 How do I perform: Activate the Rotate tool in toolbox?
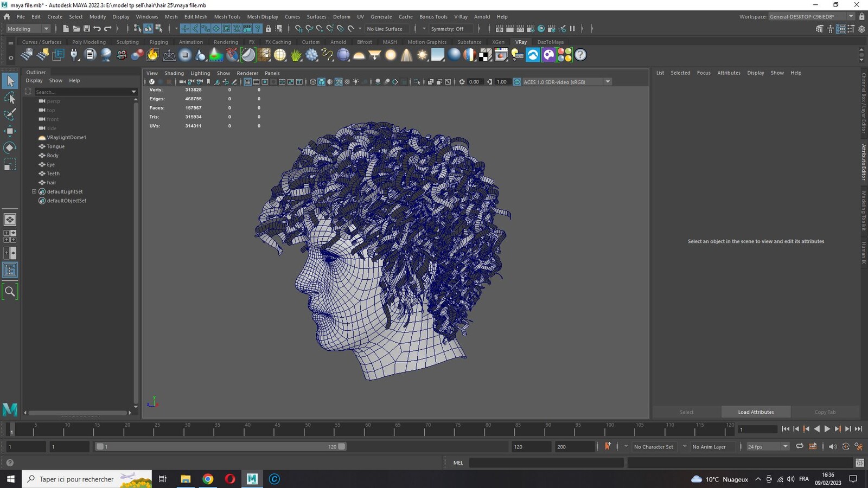[x=10, y=147]
